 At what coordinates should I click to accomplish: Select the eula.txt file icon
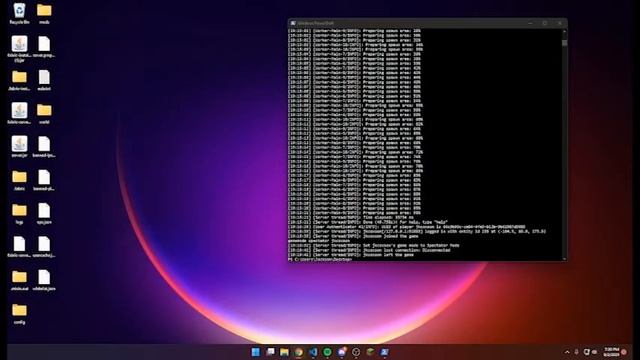tap(44, 80)
